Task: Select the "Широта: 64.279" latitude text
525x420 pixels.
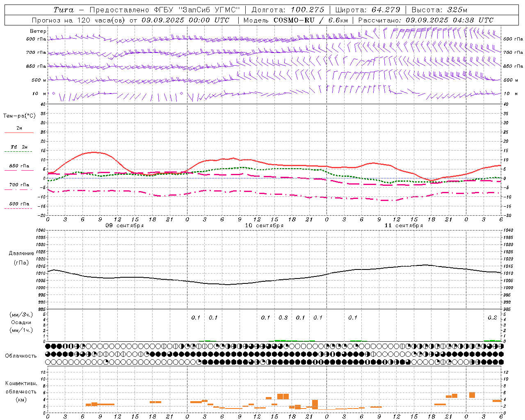Action: click(367, 10)
